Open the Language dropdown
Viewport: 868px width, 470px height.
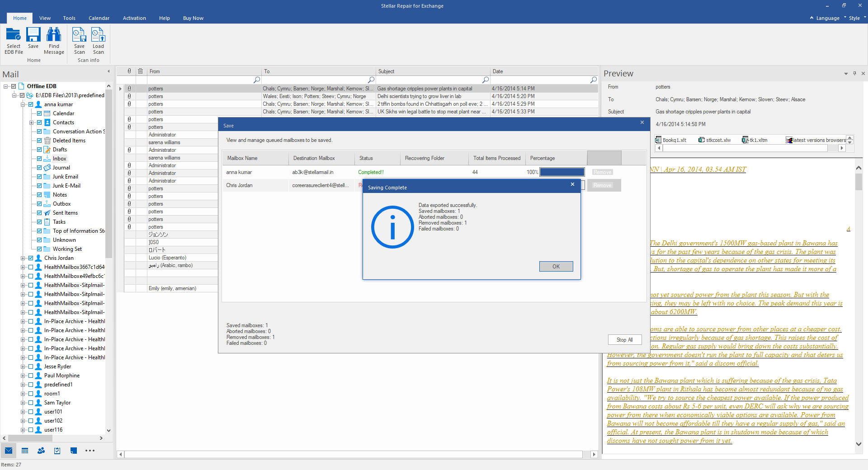pyautogui.click(x=828, y=18)
